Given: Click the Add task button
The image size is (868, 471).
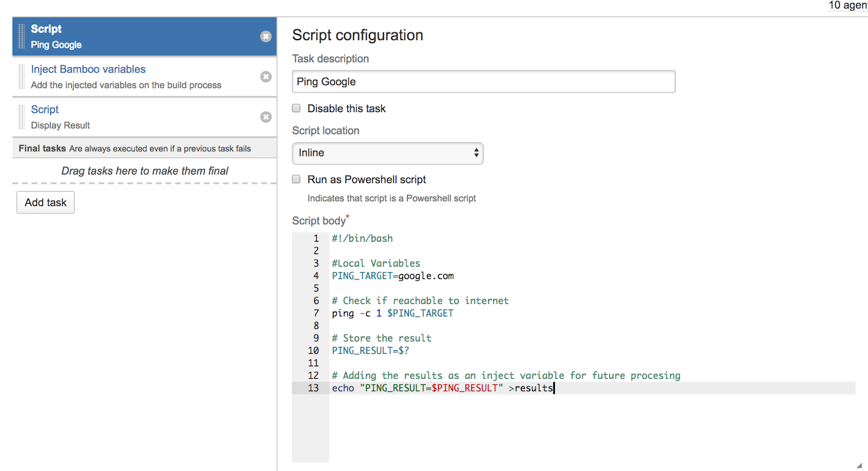Looking at the screenshot, I should (46, 202).
